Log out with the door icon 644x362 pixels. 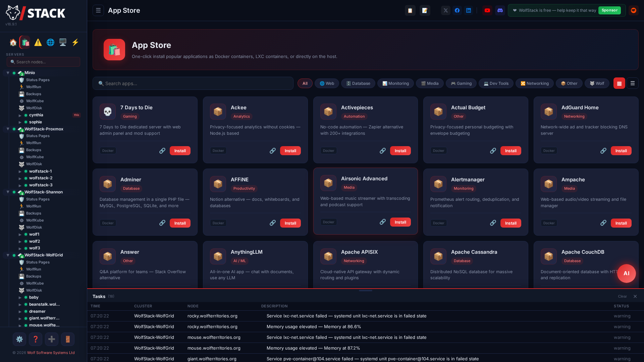coord(68,339)
